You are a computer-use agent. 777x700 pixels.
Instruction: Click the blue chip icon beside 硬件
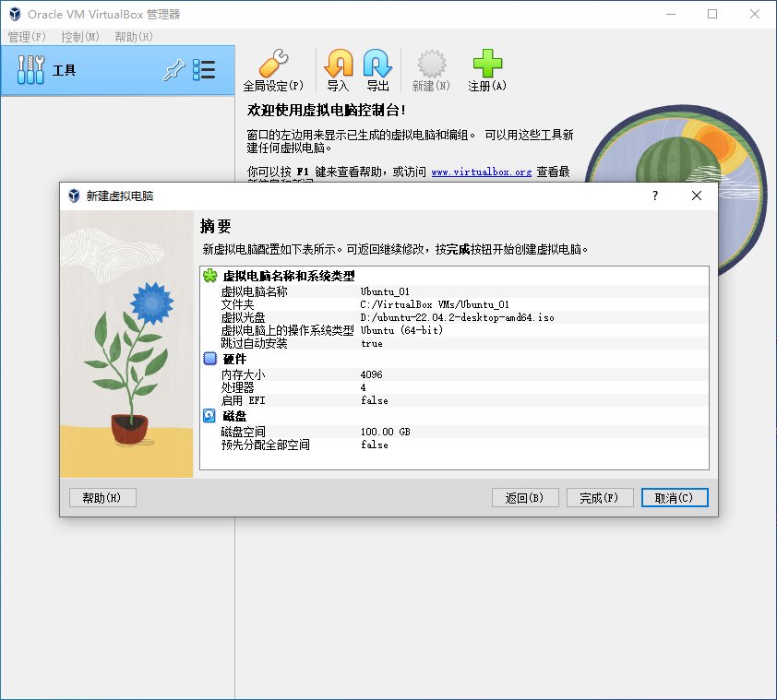(210, 358)
